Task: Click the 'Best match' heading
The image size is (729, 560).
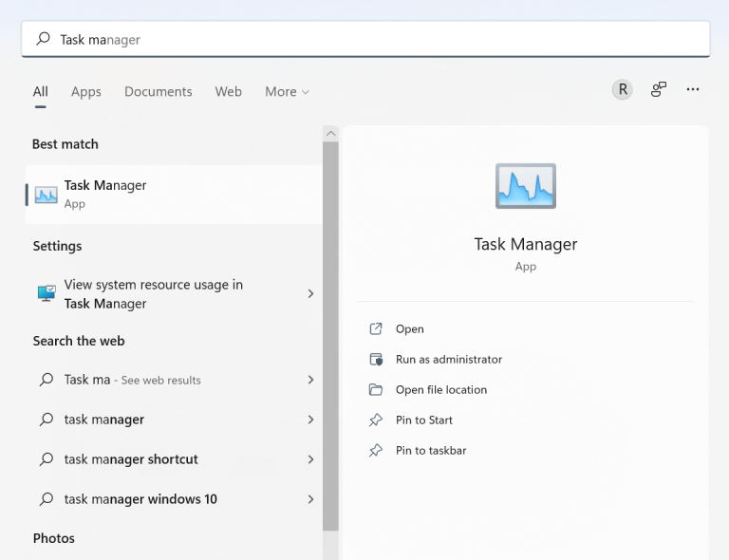Action: pos(65,144)
